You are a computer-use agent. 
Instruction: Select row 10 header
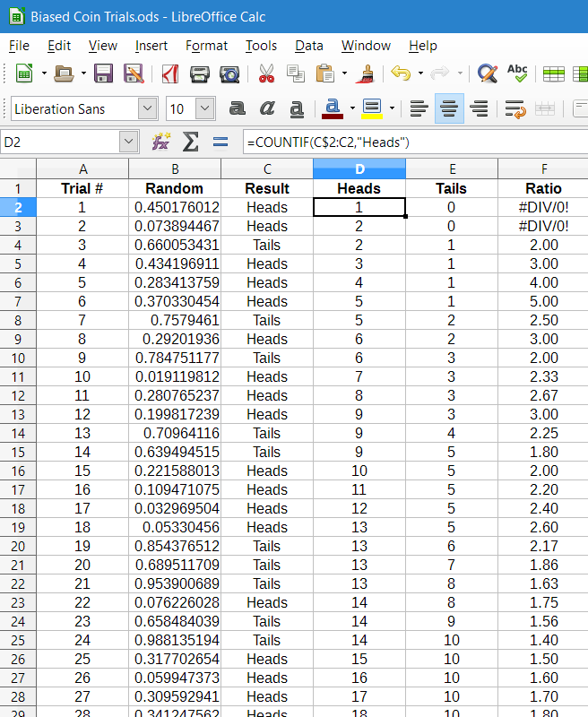point(18,358)
